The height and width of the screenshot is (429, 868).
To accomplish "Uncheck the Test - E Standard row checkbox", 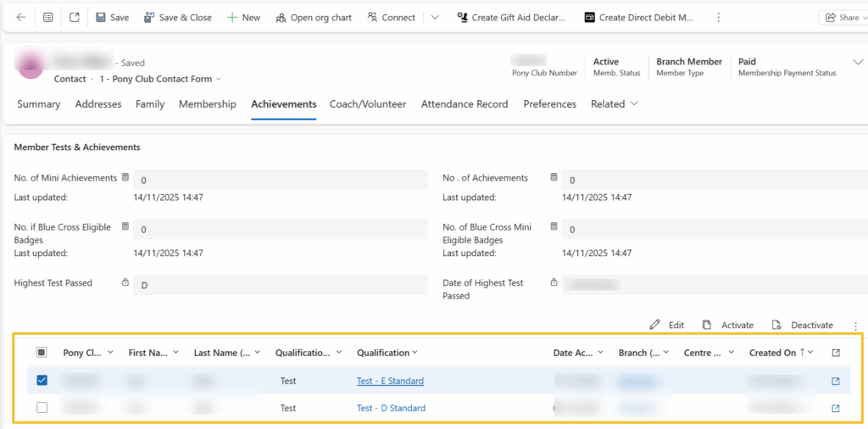I will click(x=42, y=381).
